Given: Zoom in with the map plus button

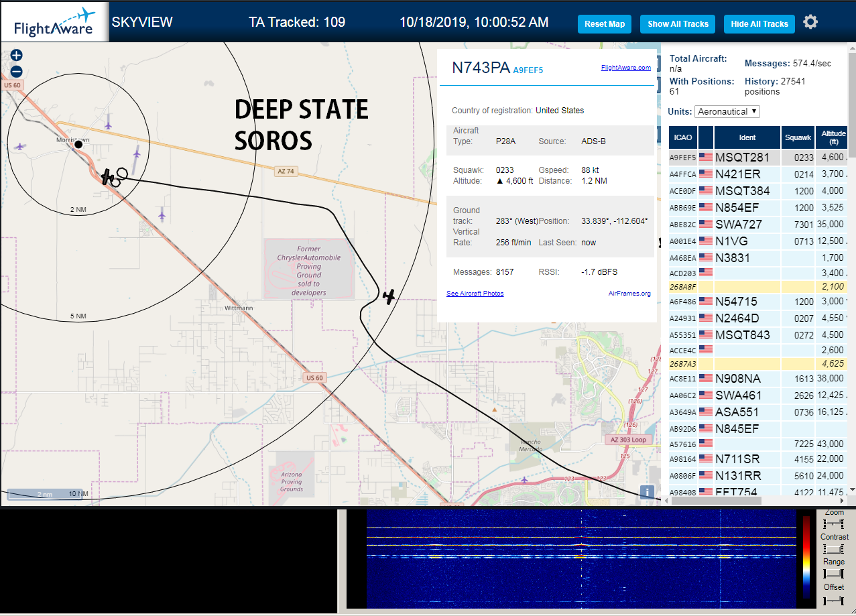Looking at the screenshot, I should tap(17, 56).
